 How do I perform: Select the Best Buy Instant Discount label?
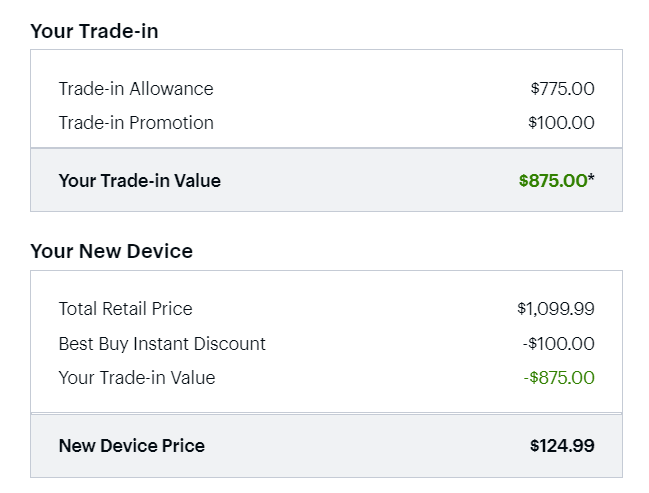[162, 344]
